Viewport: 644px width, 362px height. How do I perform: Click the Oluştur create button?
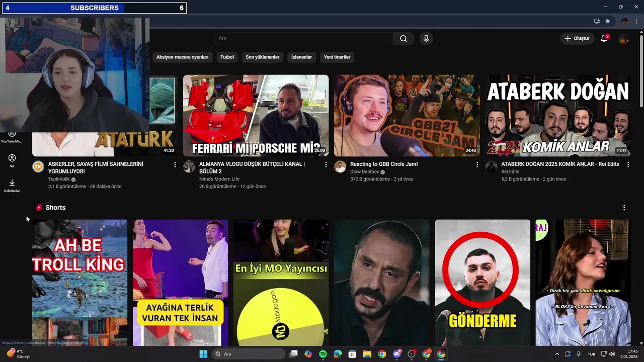click(x=577, y=39)
